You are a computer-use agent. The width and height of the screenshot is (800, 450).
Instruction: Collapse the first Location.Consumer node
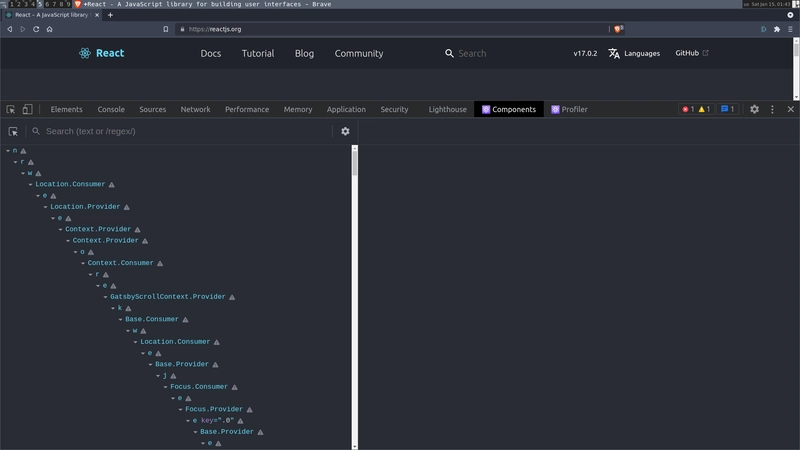pyautogui.click(x=31, y=185)
